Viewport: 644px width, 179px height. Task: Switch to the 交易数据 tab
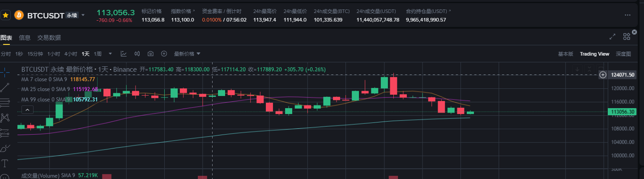(49, 38)
